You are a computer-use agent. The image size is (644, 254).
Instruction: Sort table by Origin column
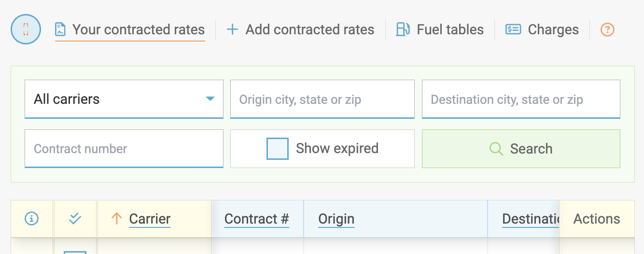(336, 219)
